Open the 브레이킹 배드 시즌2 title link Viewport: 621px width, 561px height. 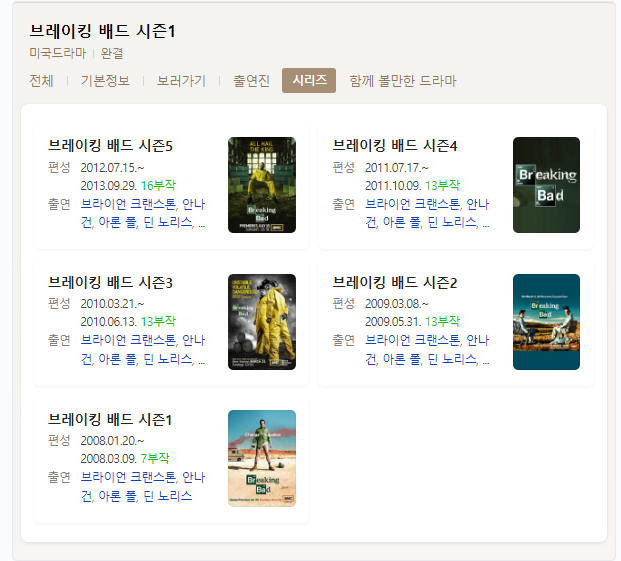(395, 283)
